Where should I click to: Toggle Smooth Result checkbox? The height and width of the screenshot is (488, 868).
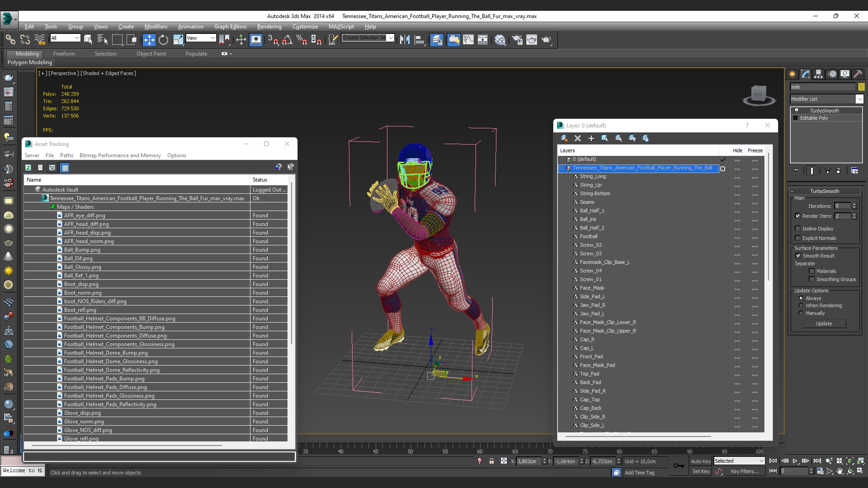pyautogui.click(x=798, y=256)
